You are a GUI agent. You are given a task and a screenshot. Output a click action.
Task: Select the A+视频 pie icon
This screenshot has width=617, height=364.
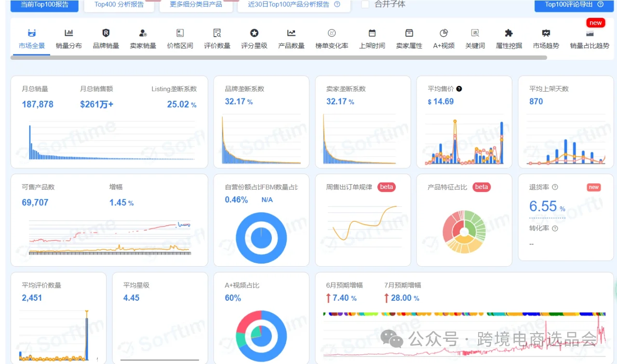point(444,33)
